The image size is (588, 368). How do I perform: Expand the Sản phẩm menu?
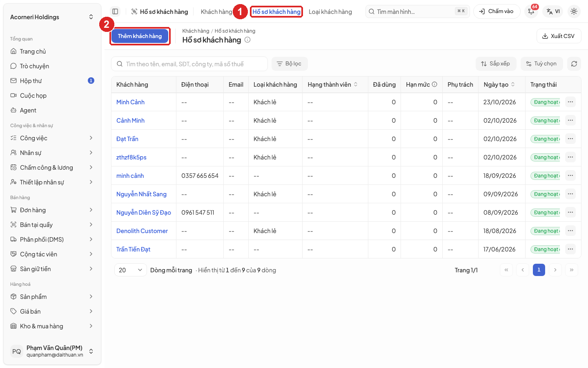[x=52, y=297]
